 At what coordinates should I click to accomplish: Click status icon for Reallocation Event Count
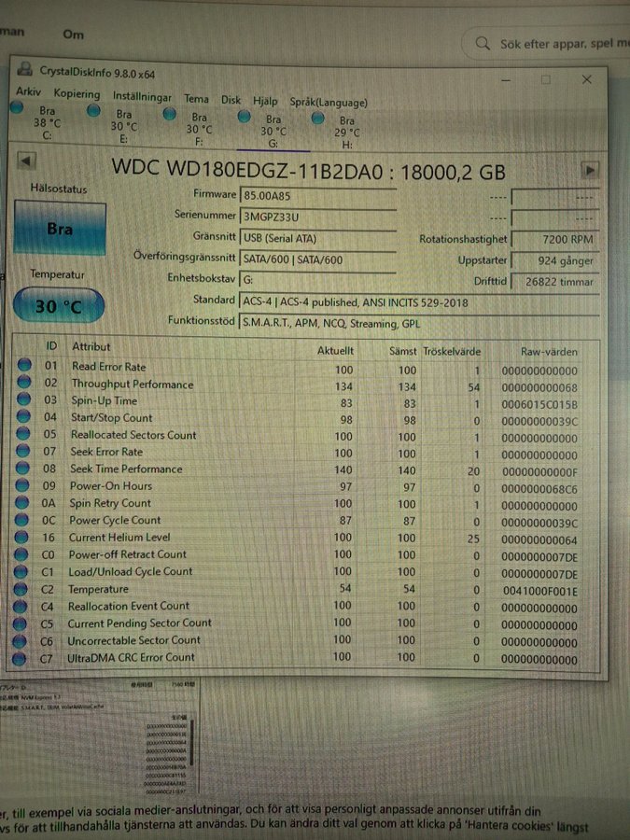tap(20, 607)
